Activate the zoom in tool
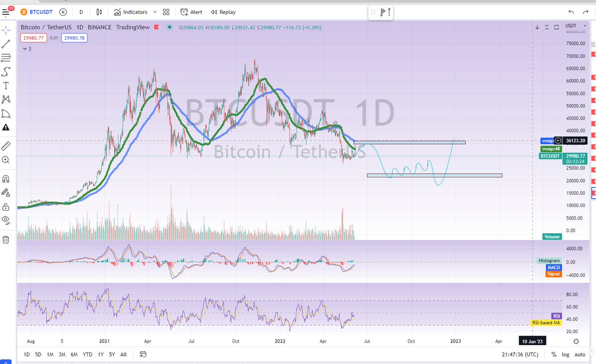The height and width of the screenshot is (364, 596). click(6, 160)
